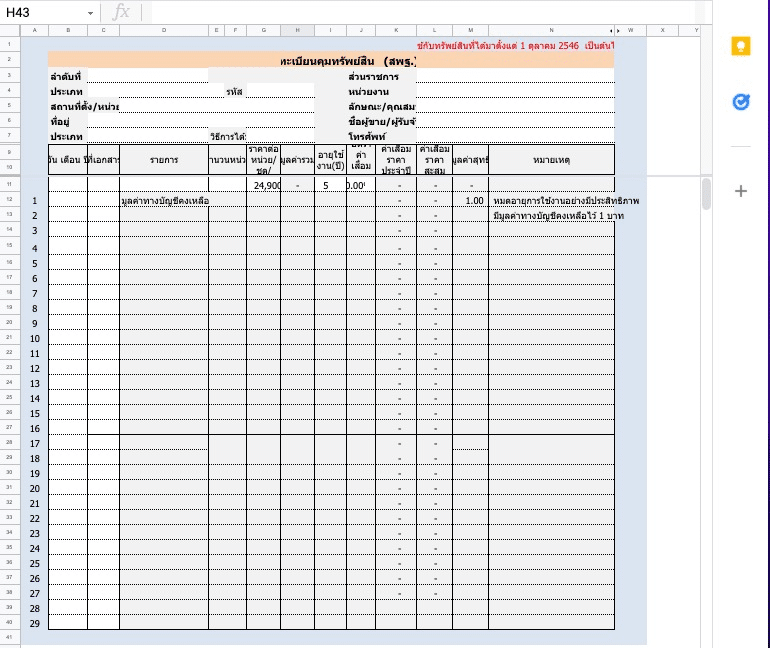Image resolution: width=770 pixels, height=648 pixels.
Task: Click the สถานที่ตั้ง/หน่วย label cell
Action: [84, 107]
